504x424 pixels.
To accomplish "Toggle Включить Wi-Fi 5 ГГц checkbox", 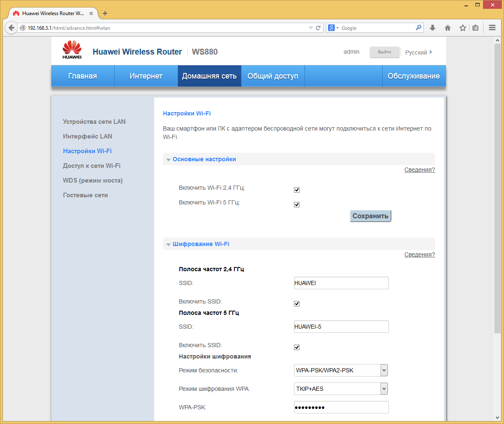I will 297,204.
